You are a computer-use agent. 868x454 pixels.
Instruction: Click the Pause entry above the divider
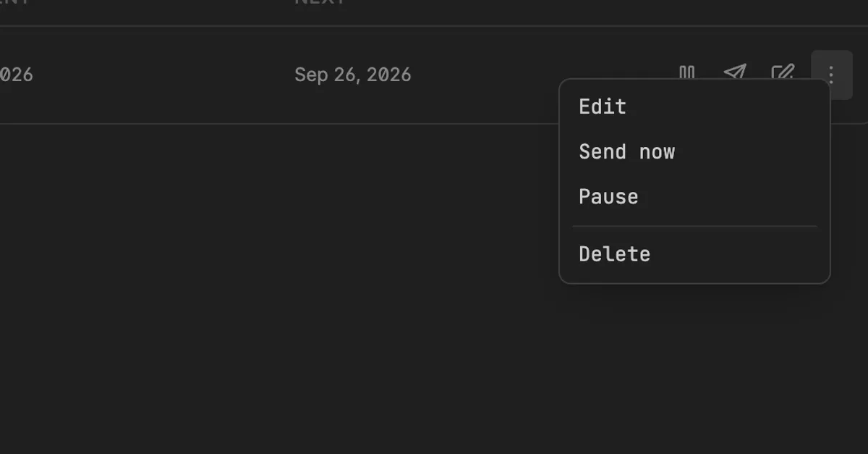point(609,196)
